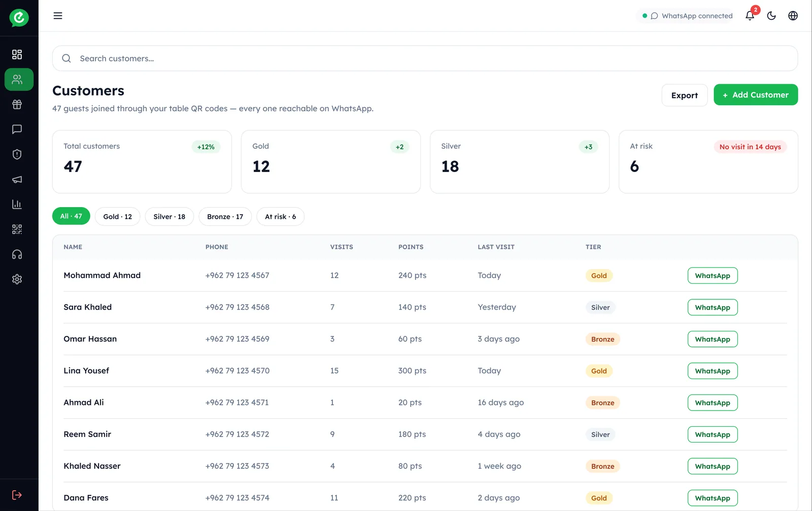Click the Export button

point(685,95)
